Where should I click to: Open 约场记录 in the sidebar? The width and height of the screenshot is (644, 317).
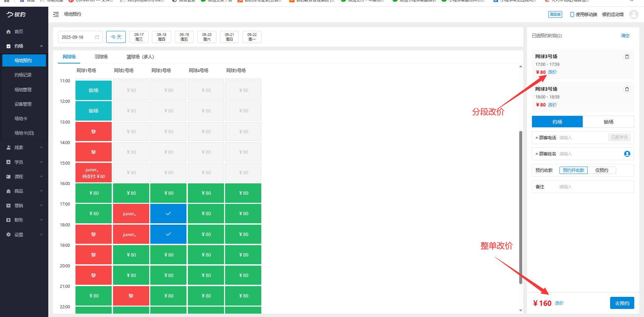coord(23,75)
